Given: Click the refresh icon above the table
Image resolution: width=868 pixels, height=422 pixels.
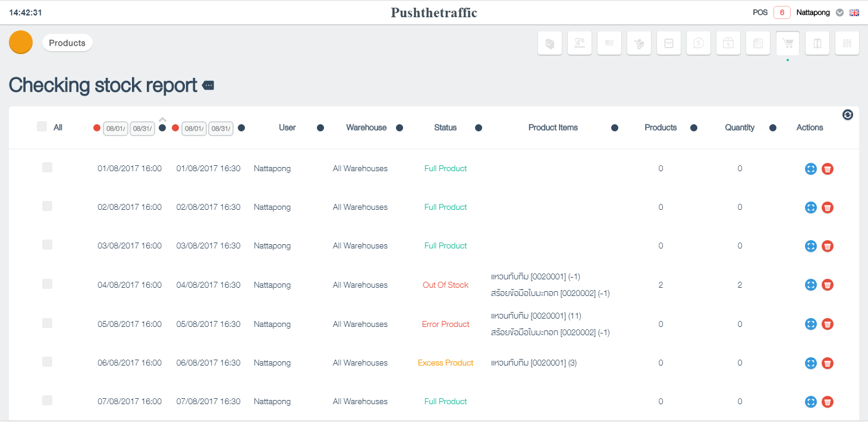Looking at the screenshot, I should click(848, 115).
